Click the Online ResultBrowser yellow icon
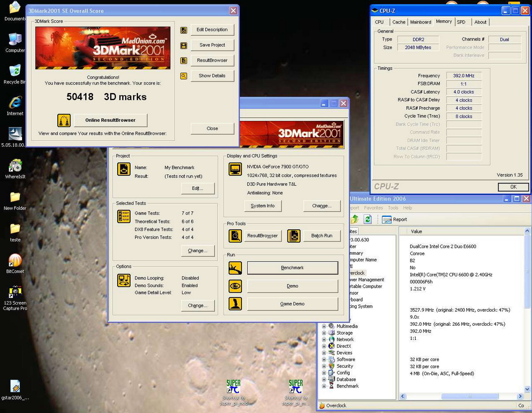Screen dimensions: 532x413 pos(64,120)
